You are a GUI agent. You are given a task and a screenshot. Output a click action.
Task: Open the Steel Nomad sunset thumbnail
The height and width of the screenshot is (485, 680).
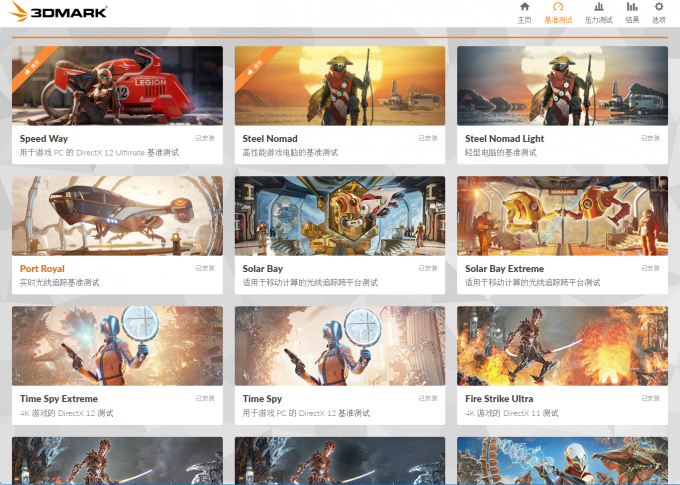click(x=340, y=86)
